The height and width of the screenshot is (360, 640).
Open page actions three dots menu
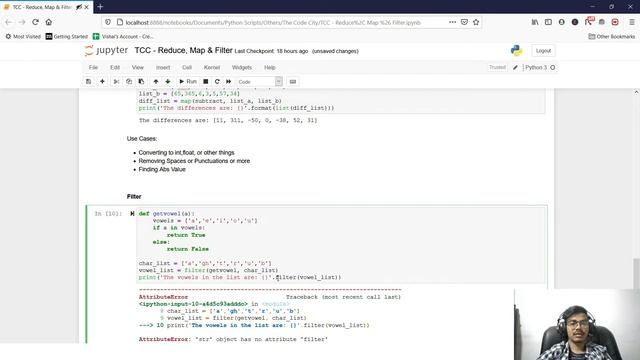point(452,22)
